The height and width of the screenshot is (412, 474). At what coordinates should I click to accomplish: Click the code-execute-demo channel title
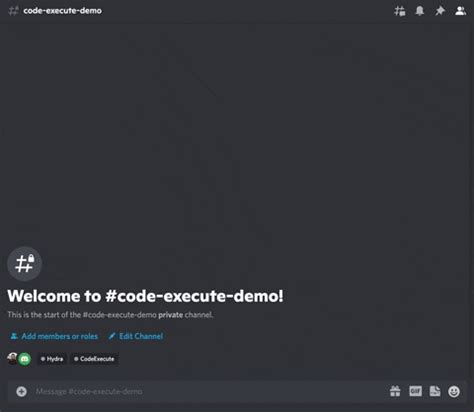tap(63, 11)
